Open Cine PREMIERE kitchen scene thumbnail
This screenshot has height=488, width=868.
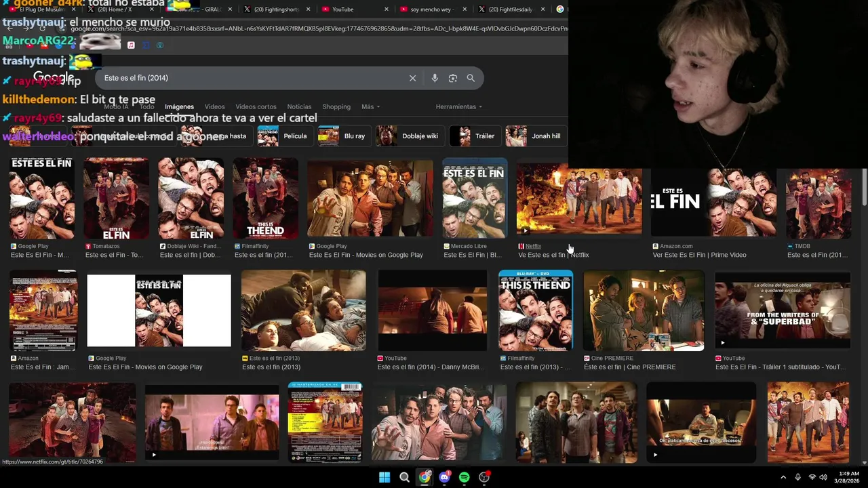pos(644,310)
